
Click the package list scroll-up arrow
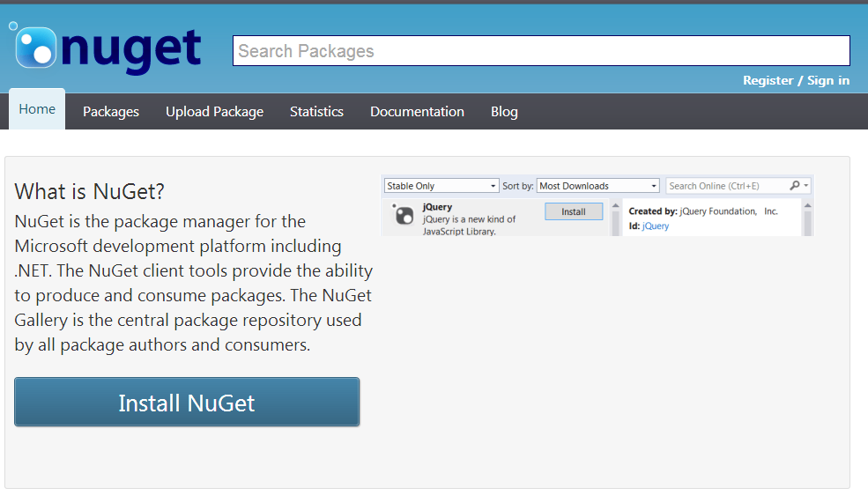click(x=615, y=206)
